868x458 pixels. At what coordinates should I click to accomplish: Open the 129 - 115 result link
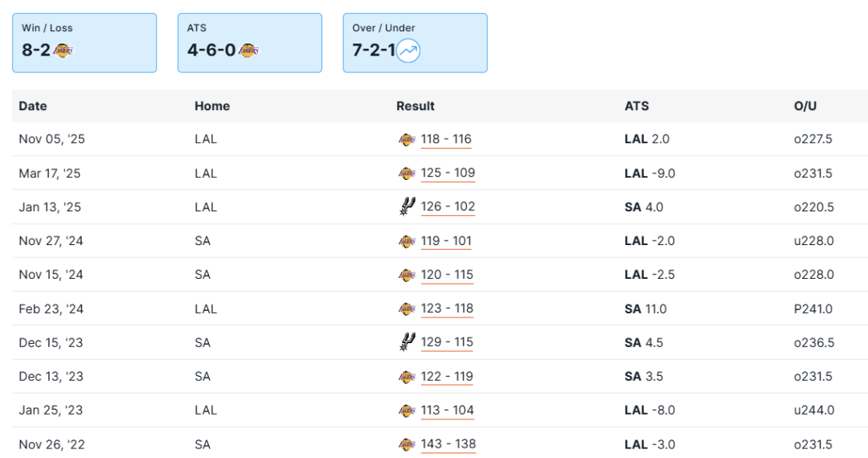click(x=447, y=342)
